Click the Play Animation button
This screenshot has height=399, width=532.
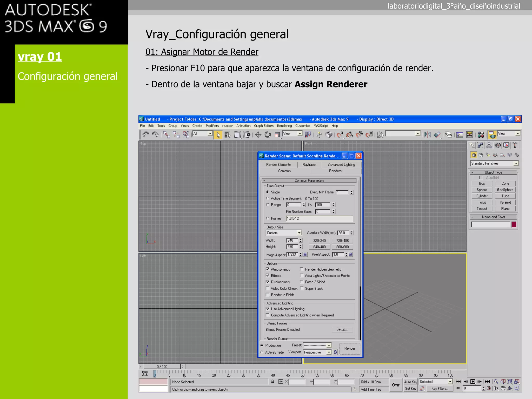point(473,381)
